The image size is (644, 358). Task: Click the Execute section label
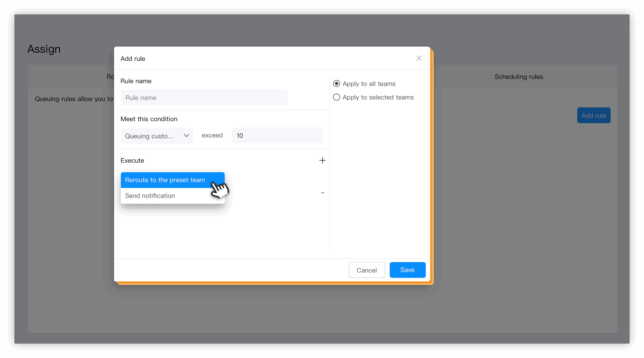coord(132,161)
